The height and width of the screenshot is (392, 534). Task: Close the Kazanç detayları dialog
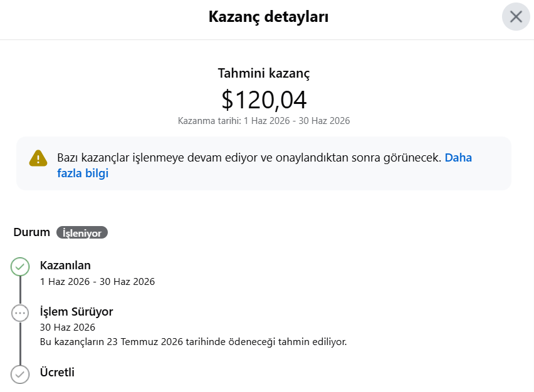pos(516,17)
